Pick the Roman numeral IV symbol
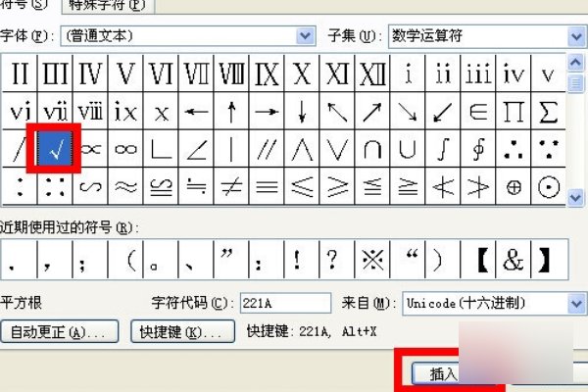The image size is (588, 392). pyautogui.click(x=90, y=73)
